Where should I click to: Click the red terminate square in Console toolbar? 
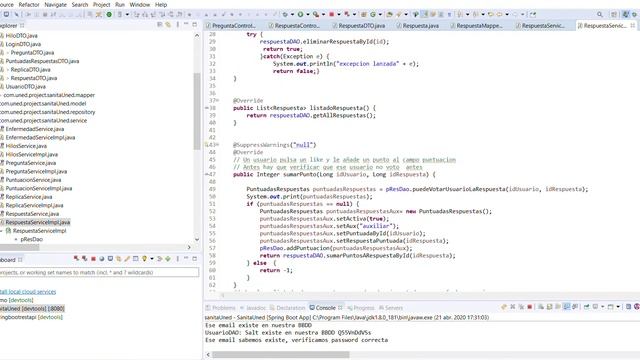[530, 307]
